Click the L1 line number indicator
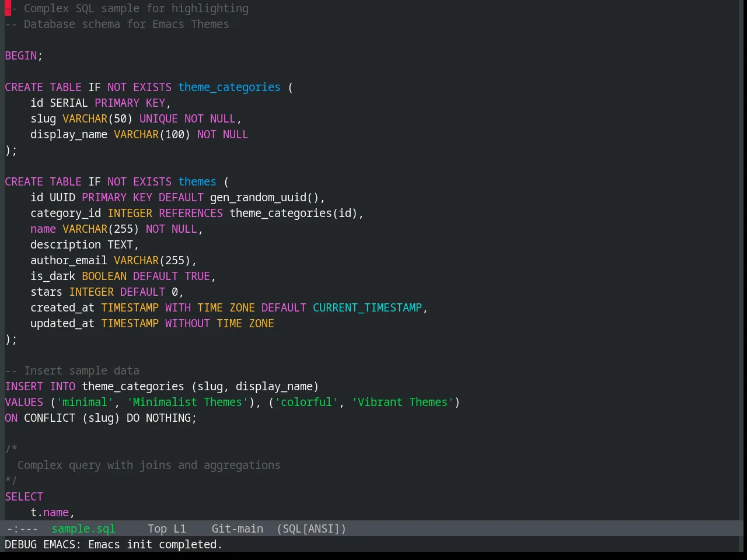 (x=179, y=528)
